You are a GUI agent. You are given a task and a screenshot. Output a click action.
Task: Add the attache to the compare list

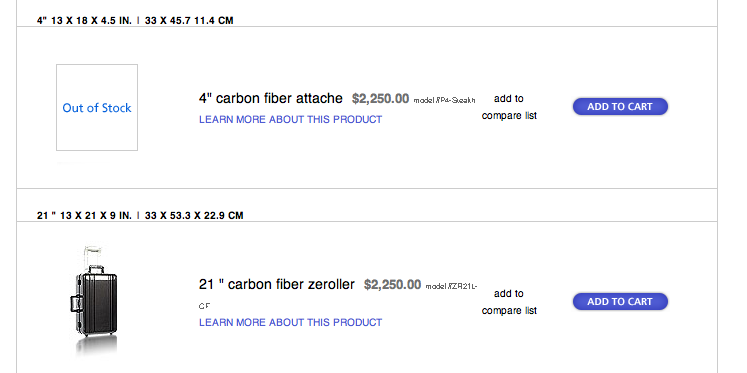pos(509,107)
